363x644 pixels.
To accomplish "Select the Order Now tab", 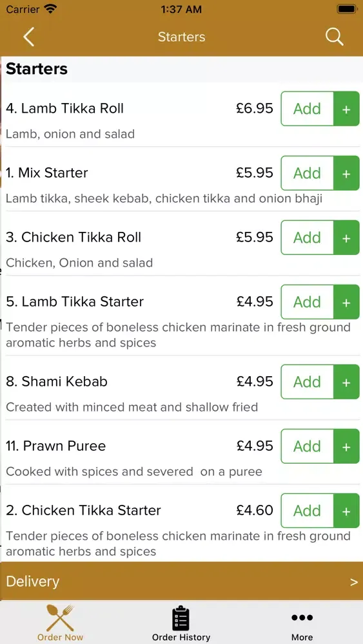I will [x=60, y=623].
